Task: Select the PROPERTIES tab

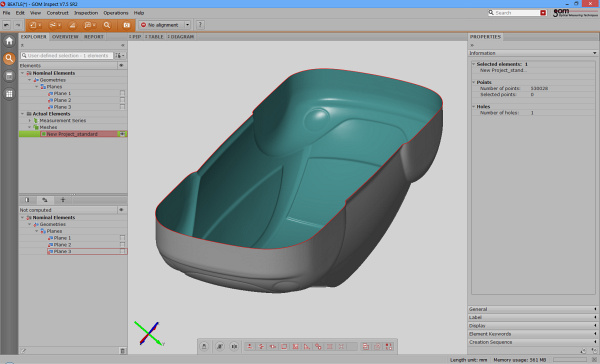Action: pyautogui.click(x=485, y=37)
